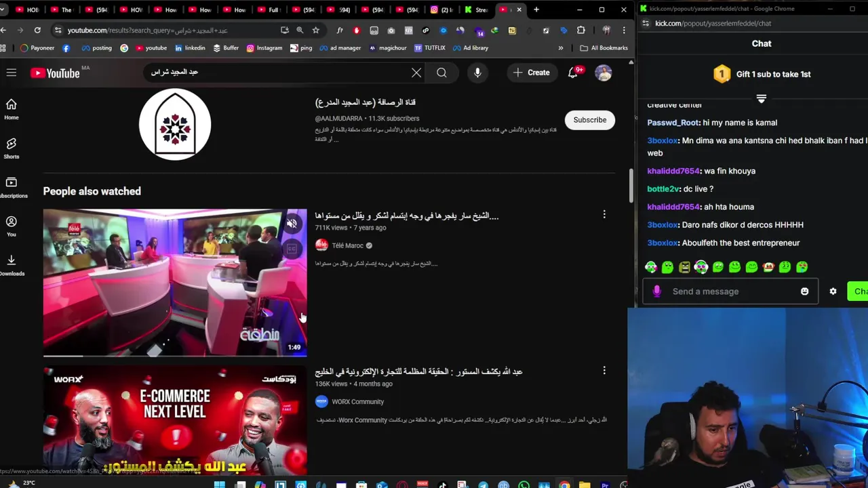Open the Windows Start button
Screen dimensions: 868x488
(x=219, y=485)
